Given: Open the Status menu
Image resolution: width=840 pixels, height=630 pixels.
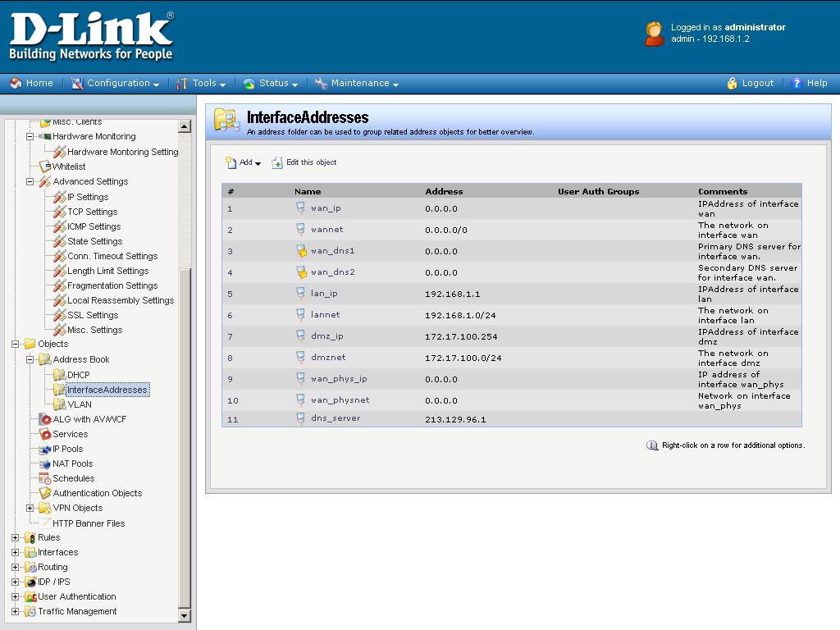Looking at the screenshot, I should pyautogui.click(x=273, y=84).
